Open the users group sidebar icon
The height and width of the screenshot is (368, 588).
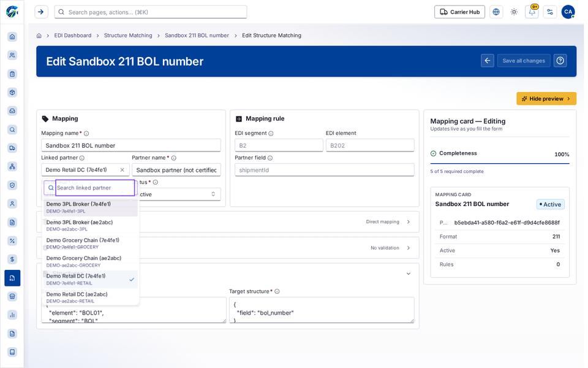(x=12, y=55)
